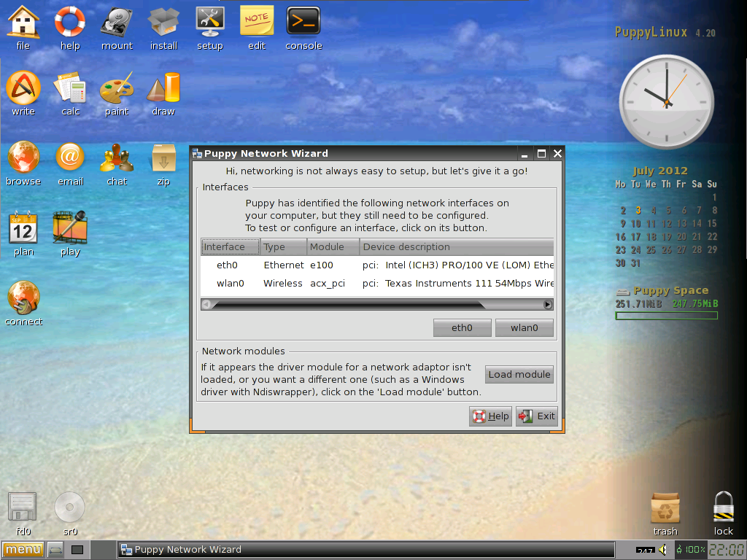
Task: Select the wlan0 row in interface list
Action: point(377,284)
